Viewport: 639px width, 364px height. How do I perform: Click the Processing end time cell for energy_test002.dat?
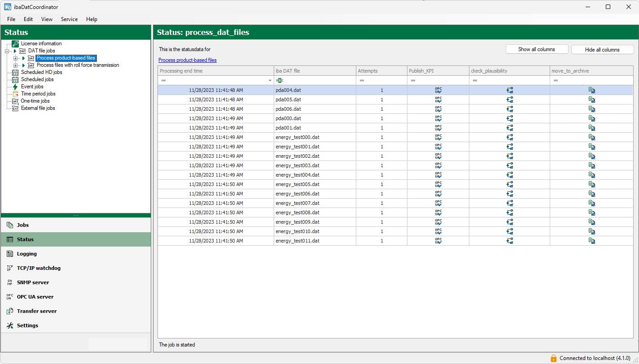coord(216,156)
